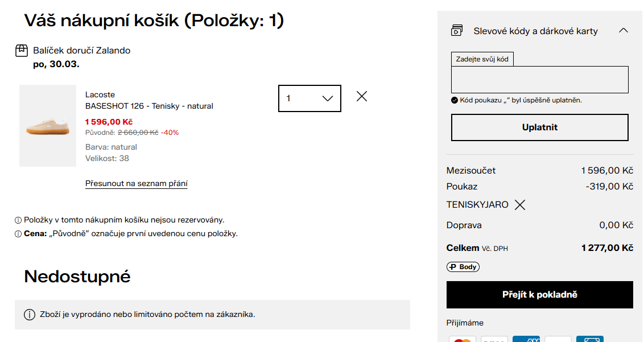Screen dimensions: 644x342
Task: Remove the Lacoste BASESHOT 126 item
Action: (x=361, y=97)
